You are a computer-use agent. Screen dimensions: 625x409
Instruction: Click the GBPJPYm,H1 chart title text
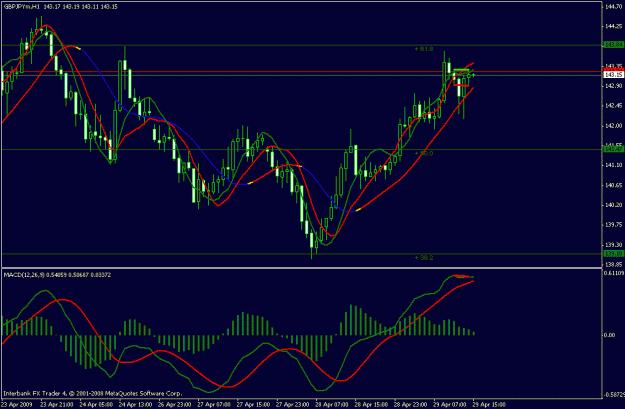coord(22,7)
